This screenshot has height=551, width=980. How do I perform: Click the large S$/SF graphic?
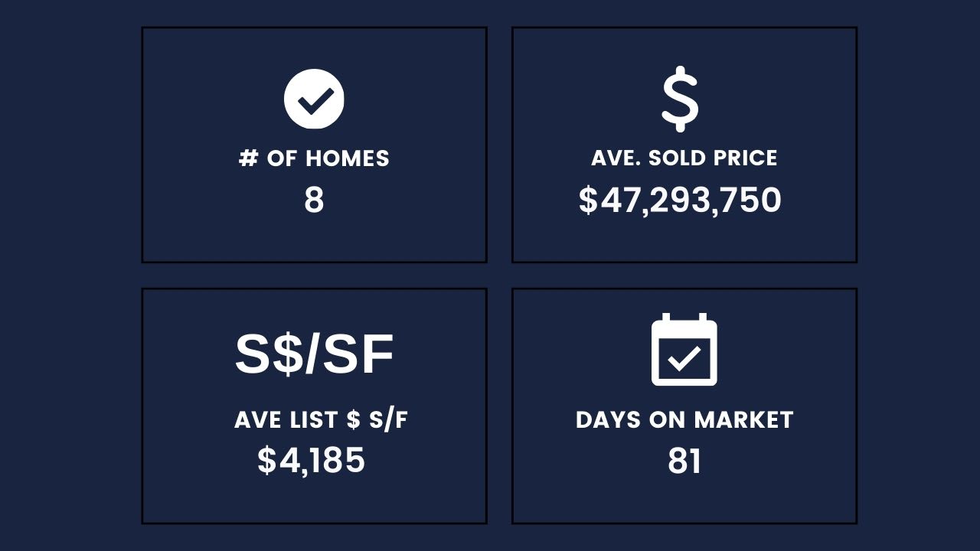[314, 354]
